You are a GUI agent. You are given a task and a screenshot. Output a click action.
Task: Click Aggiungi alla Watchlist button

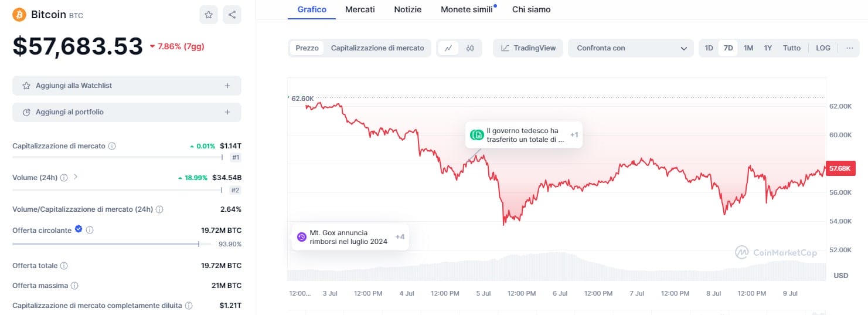127,86
